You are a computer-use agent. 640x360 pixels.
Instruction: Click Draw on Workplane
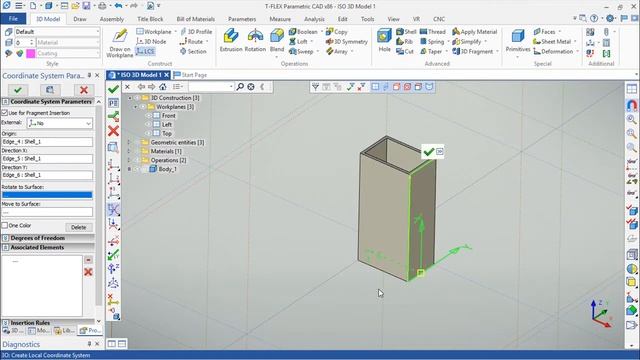[x=120, y=42]
